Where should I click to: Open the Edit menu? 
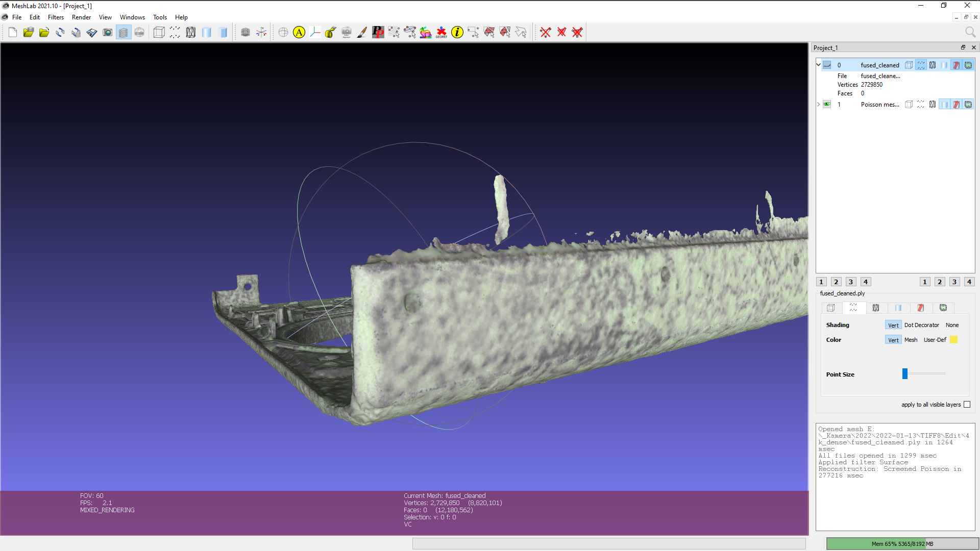[35, 17]
